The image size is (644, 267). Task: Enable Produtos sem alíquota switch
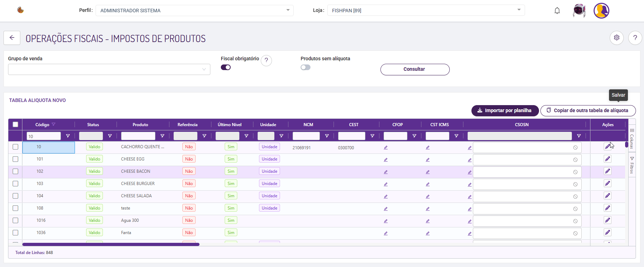[x=306, y=67]
